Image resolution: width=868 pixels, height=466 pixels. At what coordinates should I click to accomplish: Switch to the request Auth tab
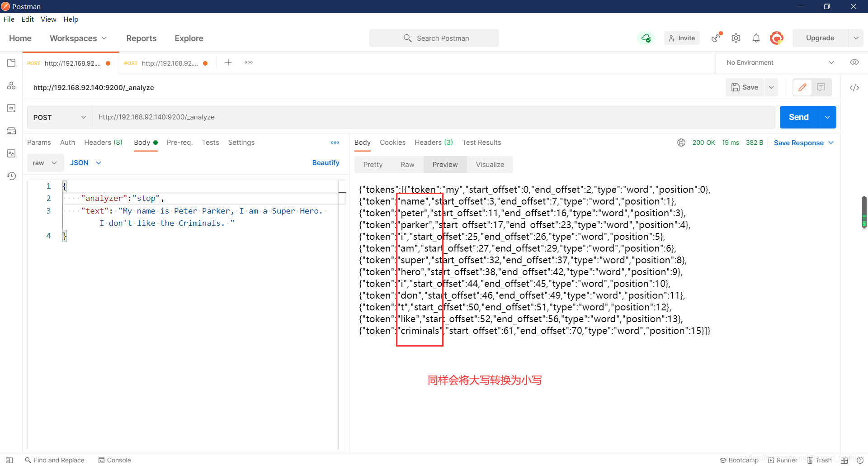[68, 143]
